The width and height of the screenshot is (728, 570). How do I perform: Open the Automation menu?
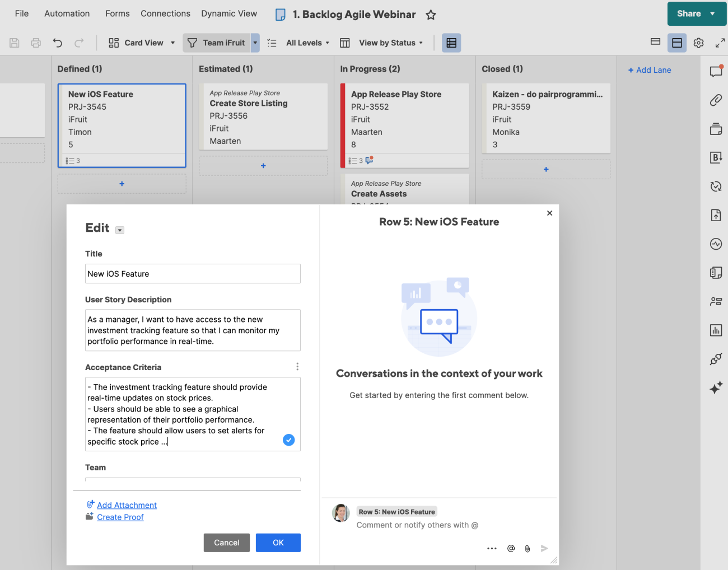[67, 13]
